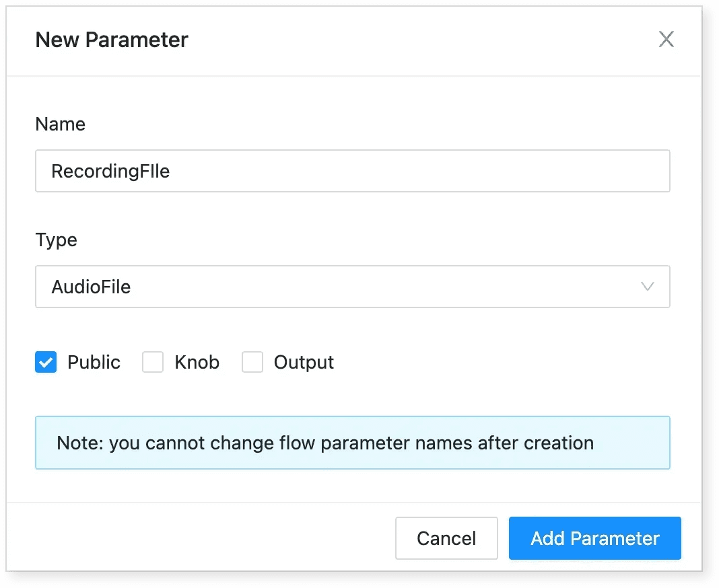This screenshot has height=588, width=719.
Task: Open the Type dropdown showing AudioFile
Action: (x=352, y=287)
